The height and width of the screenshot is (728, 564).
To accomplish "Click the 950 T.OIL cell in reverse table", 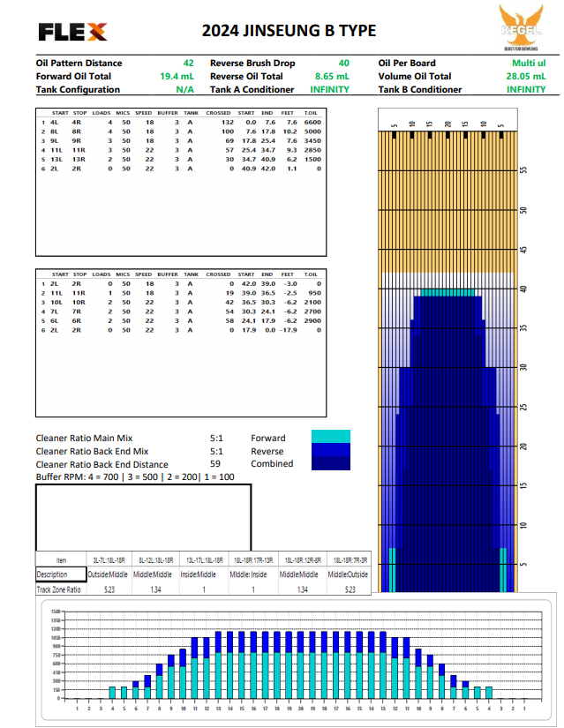I will [x=314, y=293].
